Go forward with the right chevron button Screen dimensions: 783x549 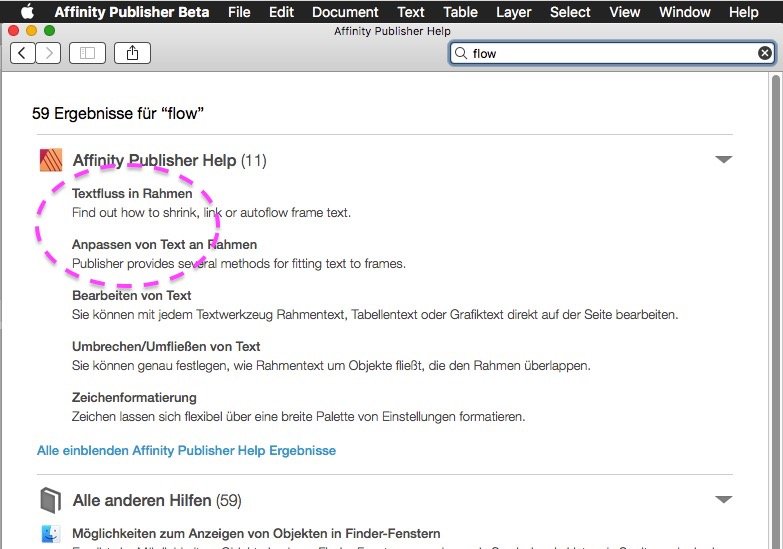tap(48, 53)
